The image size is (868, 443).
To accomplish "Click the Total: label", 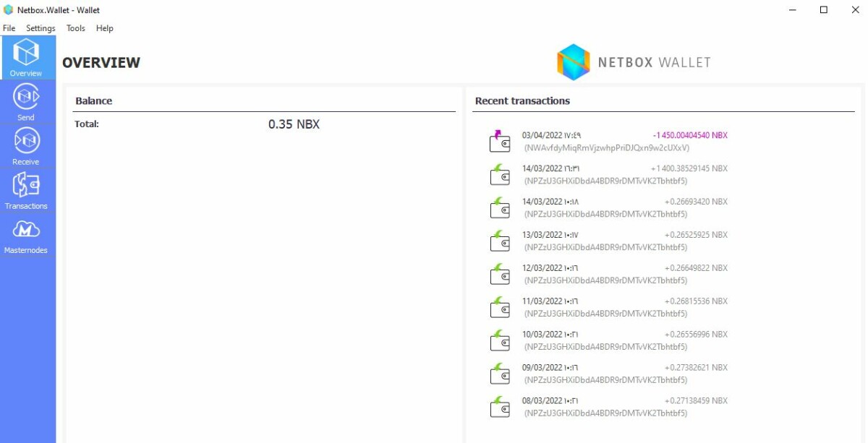I will tap(87, 124).
